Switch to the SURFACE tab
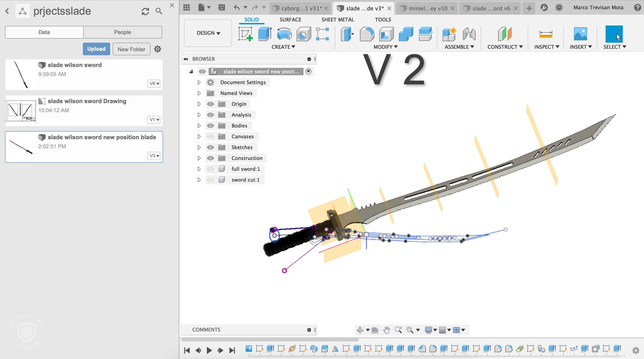 point(290,19)
